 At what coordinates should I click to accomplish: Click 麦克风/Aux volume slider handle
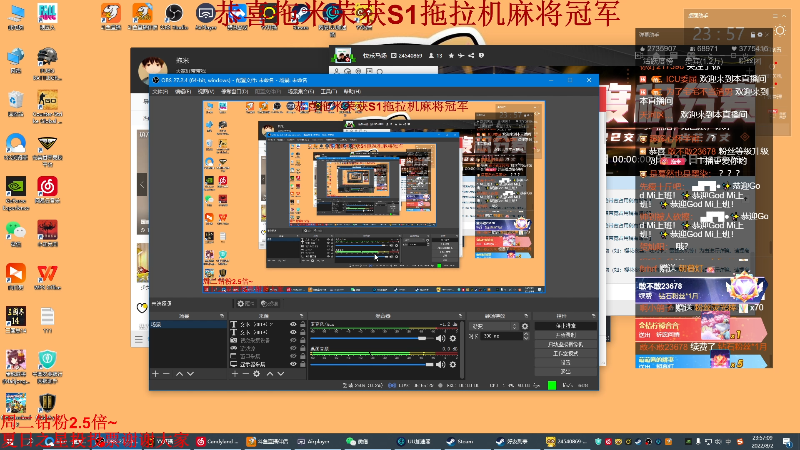pos(422,338)
